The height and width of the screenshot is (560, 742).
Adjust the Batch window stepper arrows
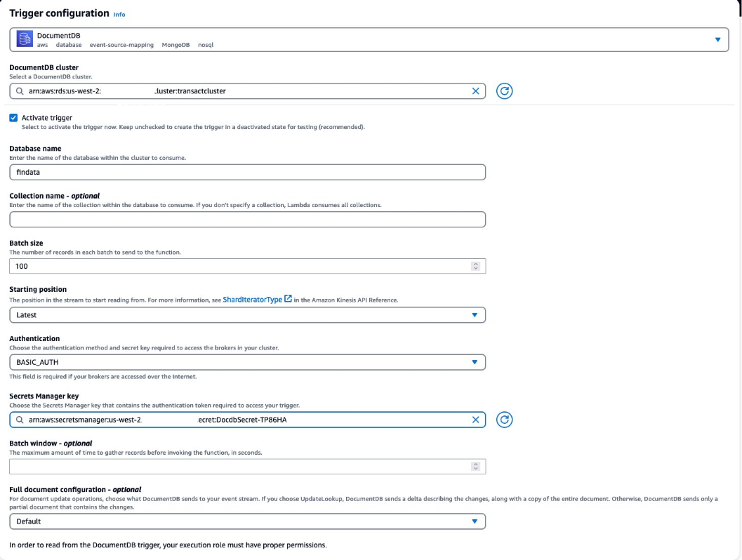(x=475, y=467)
